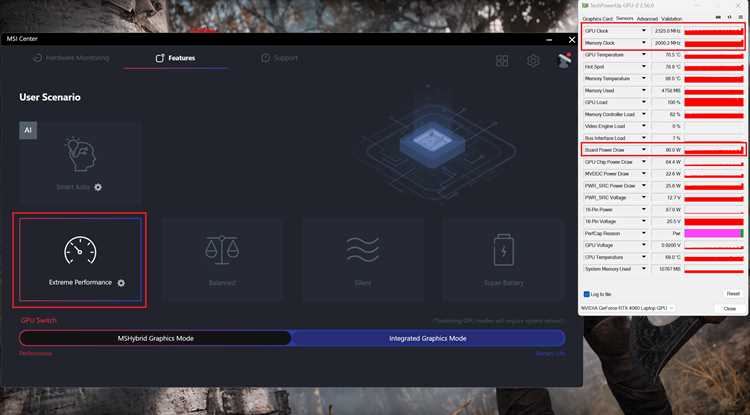The height and width of the screenshot is (415, 750).
Task: Expand the Memory Clock sensor dropdown
Action: coord(644,43)
